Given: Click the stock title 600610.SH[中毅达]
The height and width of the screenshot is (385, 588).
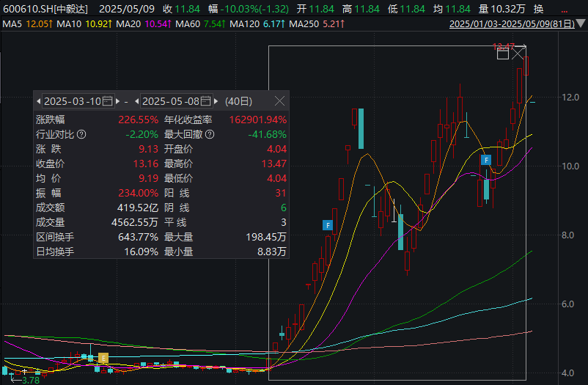Looking at the screenshot, I should pyautogui.click(x=45, y=9).
